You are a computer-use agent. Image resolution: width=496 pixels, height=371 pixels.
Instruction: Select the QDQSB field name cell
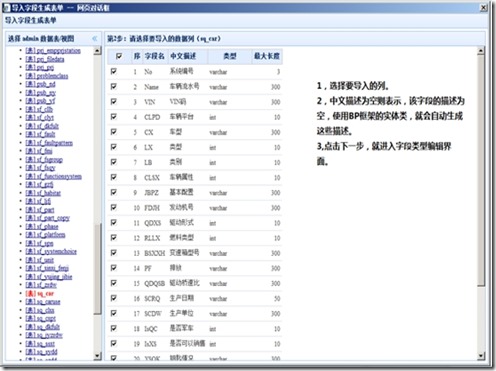(x=154, y=283)
